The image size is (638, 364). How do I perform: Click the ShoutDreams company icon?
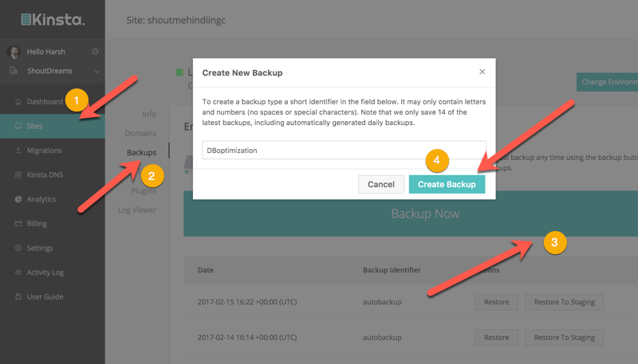click(14, 71)
